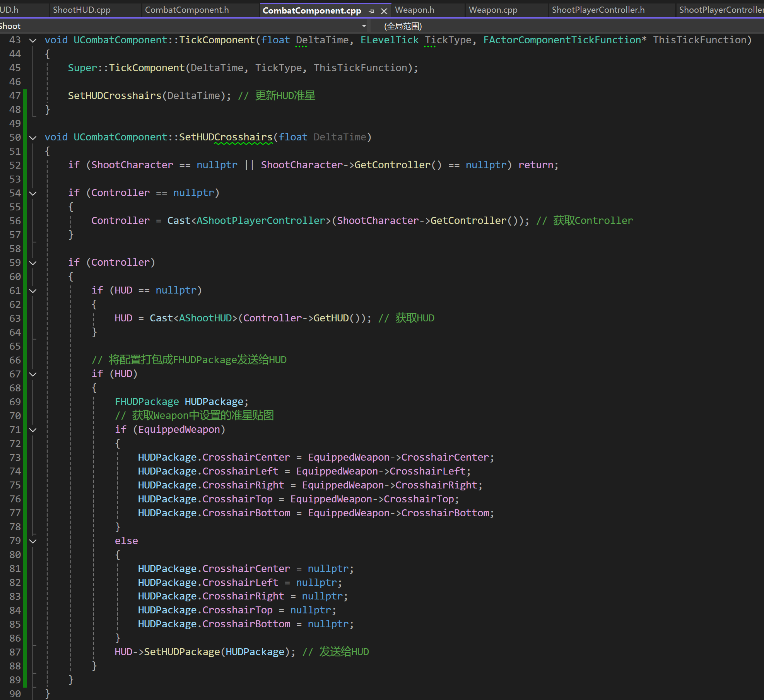Viewport: 764px width, 700px height.
Task: Click the underlined SetHUDCrosshairs function name
Action: coord(226,137)
